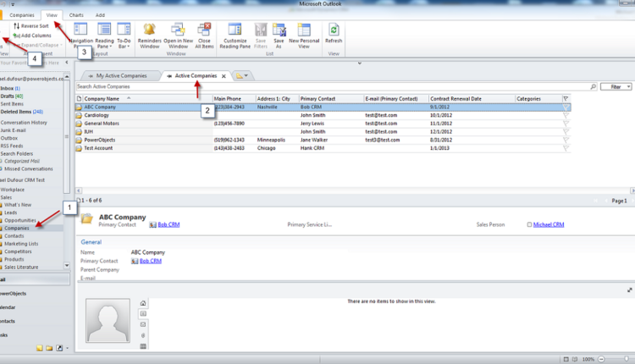Toggle flag on ABC Company row
635x364 pixels.
coord(566,108)
